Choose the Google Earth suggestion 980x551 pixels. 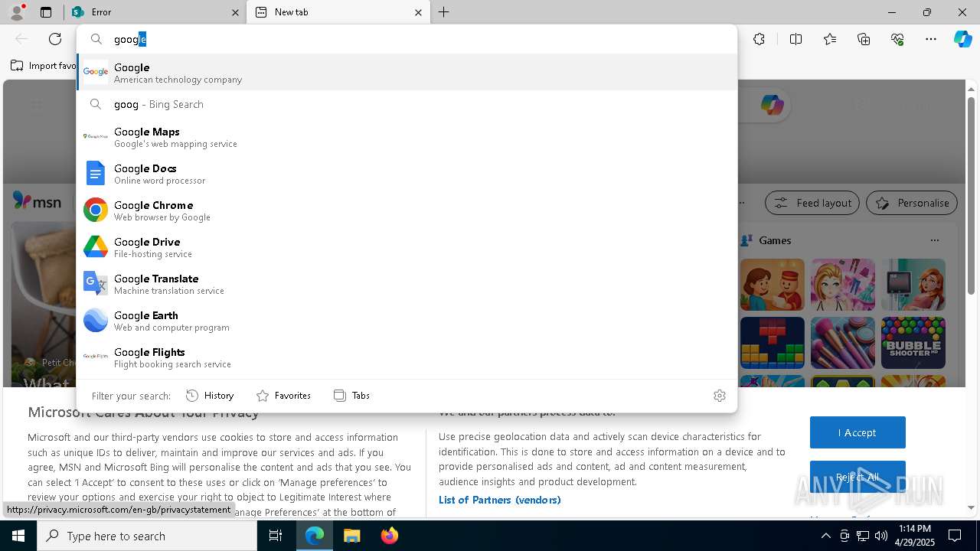(x=407, y=321)
